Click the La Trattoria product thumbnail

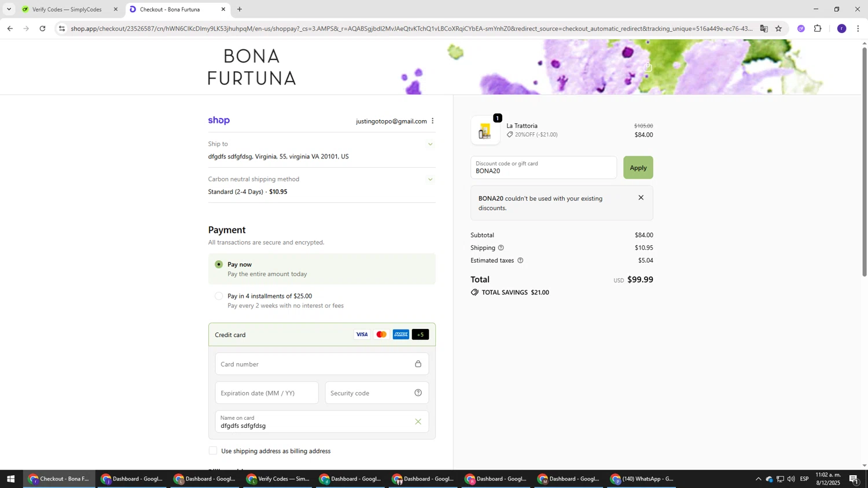point(485,131)
